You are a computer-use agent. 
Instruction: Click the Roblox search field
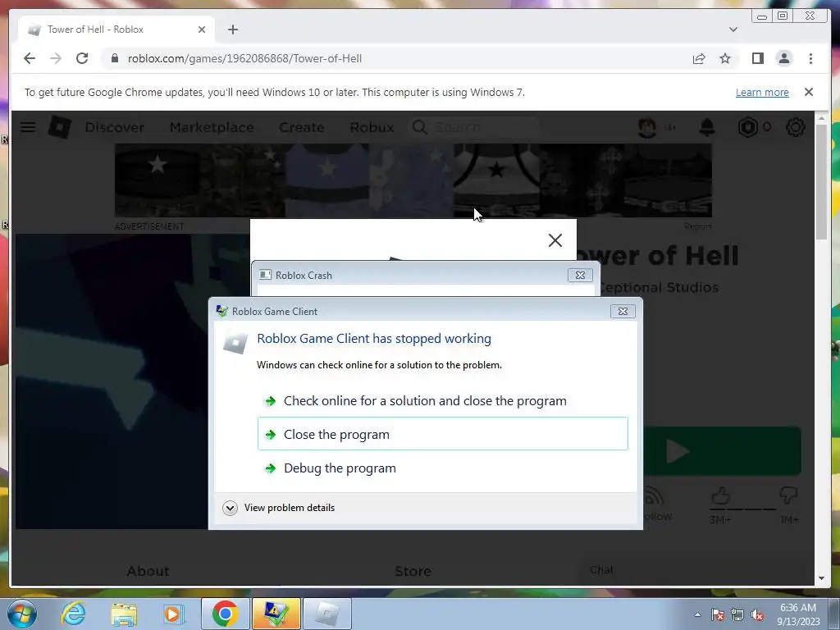point(474,127)
